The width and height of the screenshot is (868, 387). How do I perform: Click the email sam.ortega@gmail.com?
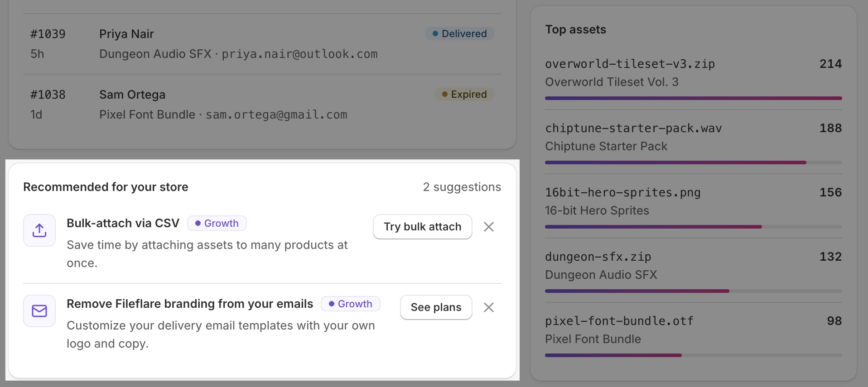click(x=276, y=115)
